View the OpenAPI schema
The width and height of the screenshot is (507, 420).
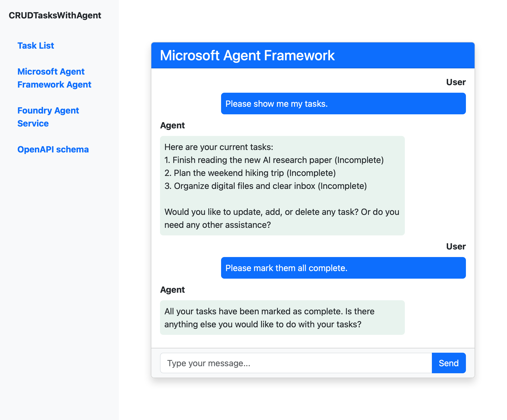tap(53, 149)
